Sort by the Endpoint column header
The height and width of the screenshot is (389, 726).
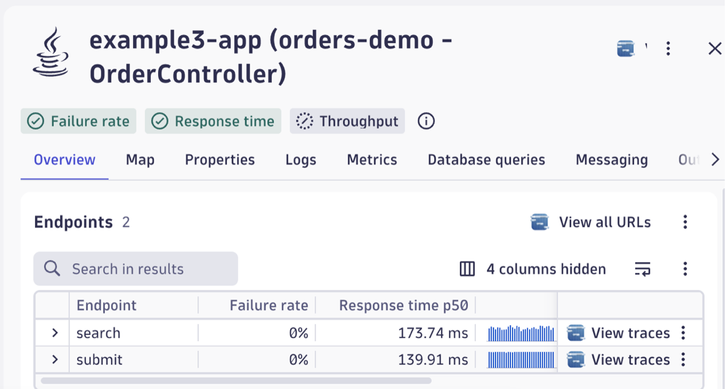(106, 306)
